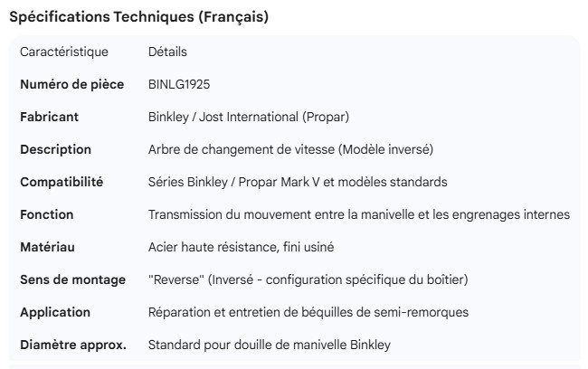This screenshot has height=369, width=588.
Task: Select the Application row label
Action: [55, 313]
